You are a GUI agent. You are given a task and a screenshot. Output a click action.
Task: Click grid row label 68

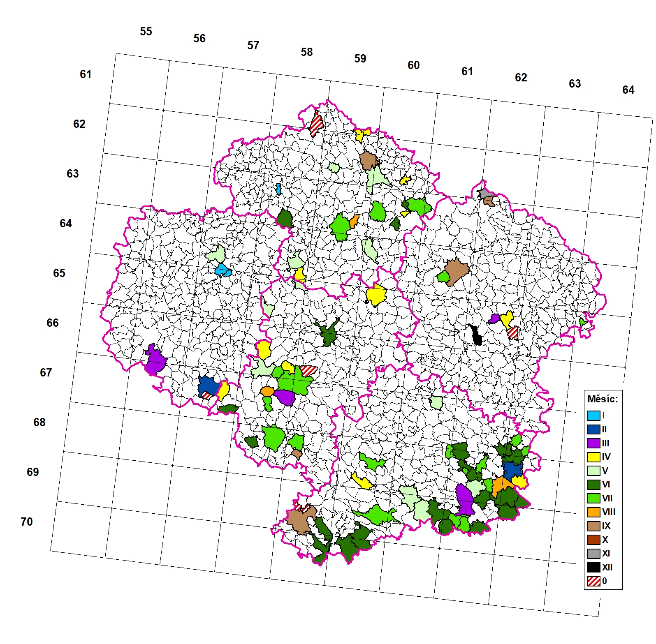(39, 422)
